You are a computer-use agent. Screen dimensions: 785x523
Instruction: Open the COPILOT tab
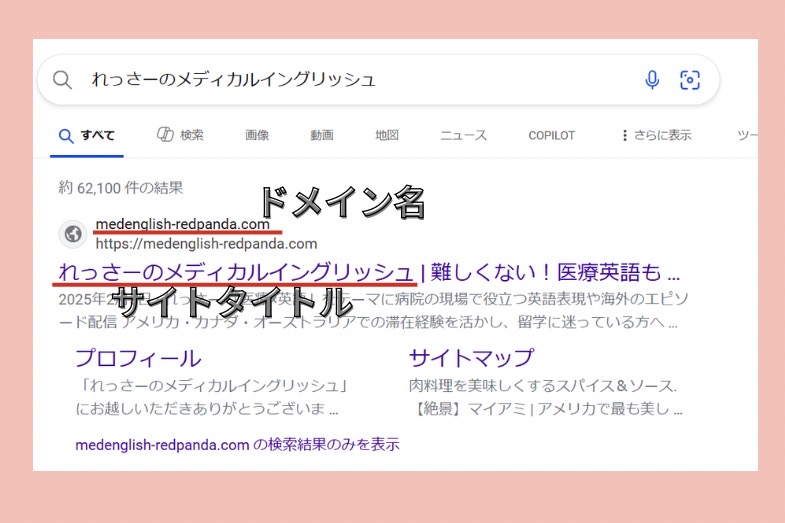(x=551, y=136)
